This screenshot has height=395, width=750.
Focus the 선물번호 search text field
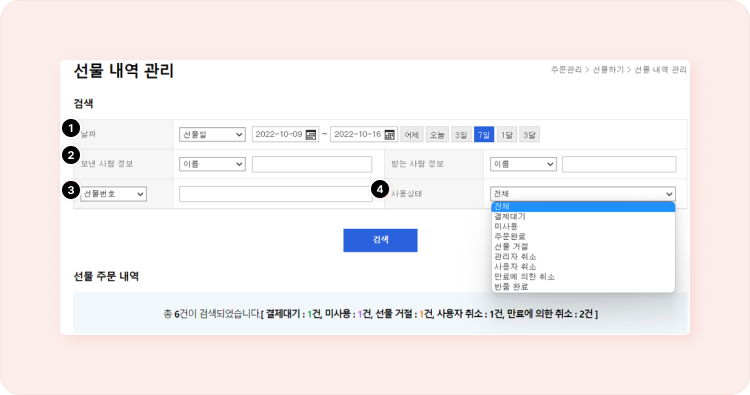pyautogui.click(x=276, y=194)
